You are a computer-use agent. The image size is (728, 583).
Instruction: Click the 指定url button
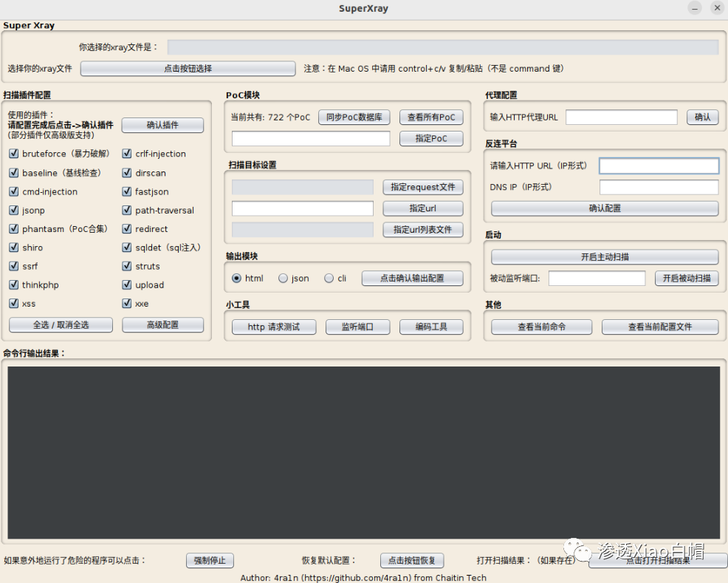pos(423,208)
